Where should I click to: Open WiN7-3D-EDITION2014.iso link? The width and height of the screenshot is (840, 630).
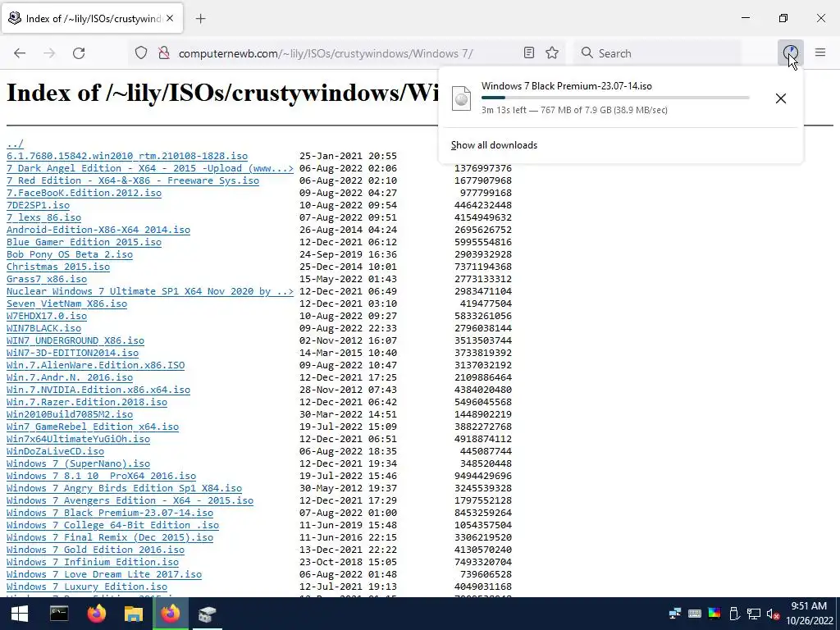pyautogui.click(x=72, y=353)
